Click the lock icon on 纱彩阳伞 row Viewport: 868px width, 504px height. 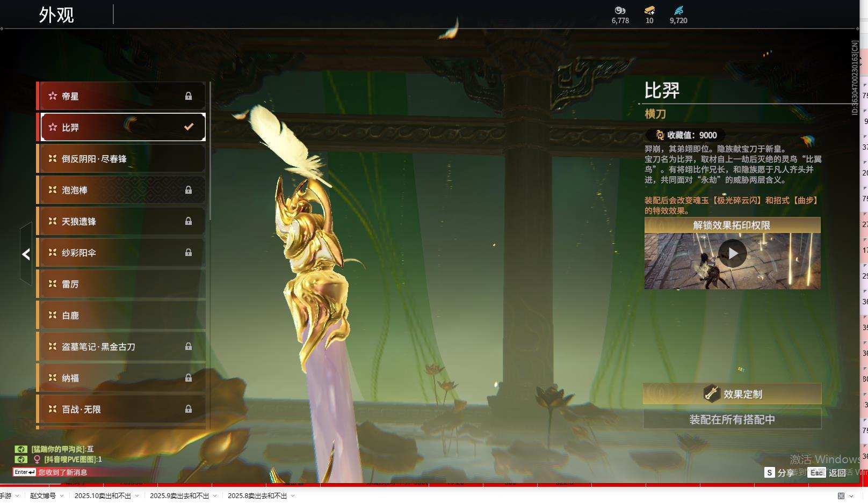(x=189, y=252)
